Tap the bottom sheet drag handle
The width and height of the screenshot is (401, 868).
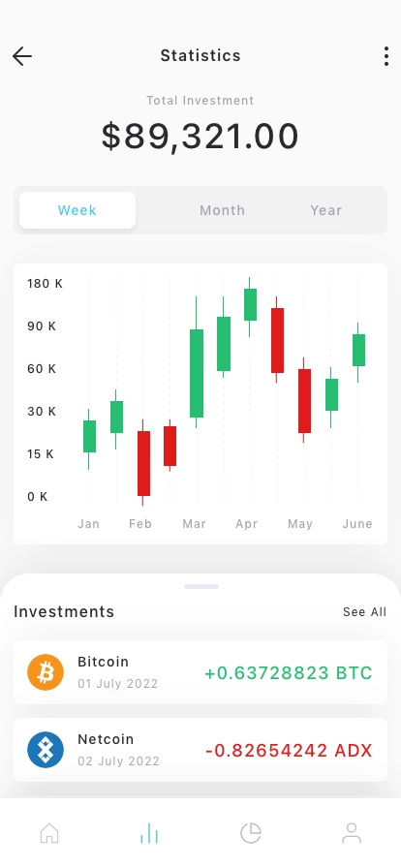click(201, 586)
